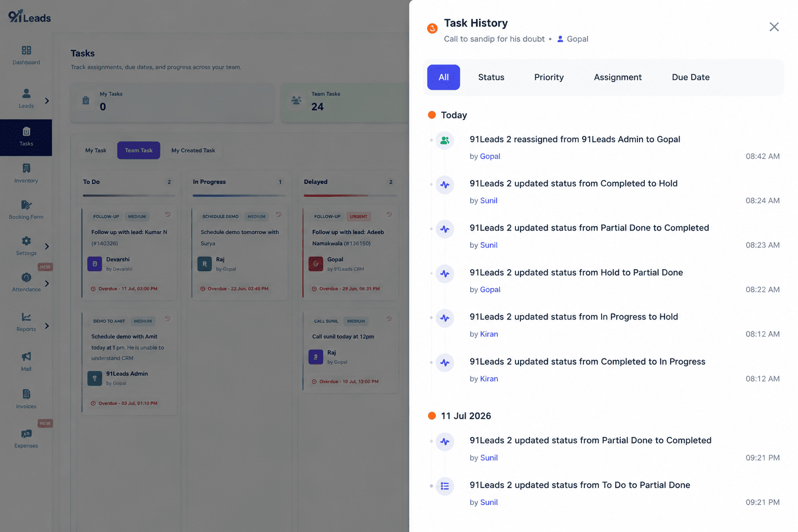Open Booking Form in sidebar
Image resolution: width=798 pixels, height=532 pixels.
(26, 210)
